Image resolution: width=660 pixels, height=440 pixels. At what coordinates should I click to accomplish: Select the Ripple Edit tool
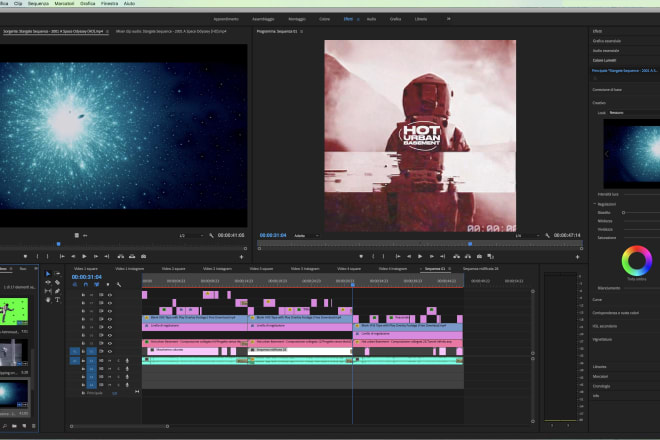48,283
